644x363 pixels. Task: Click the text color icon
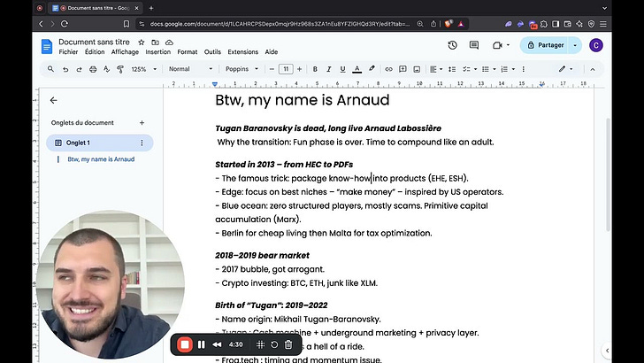(x=356, y=69)
